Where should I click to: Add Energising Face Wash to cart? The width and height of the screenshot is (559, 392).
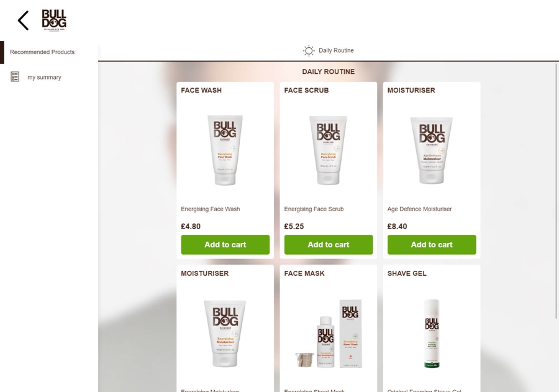tap(225, 245)
